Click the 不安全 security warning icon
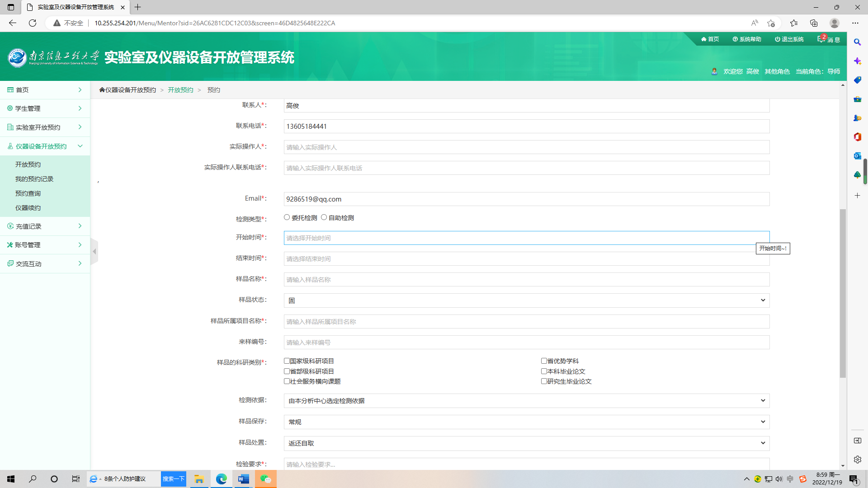Image resolution: width=868 pixels, height=488 pixels. pos(57,23)
